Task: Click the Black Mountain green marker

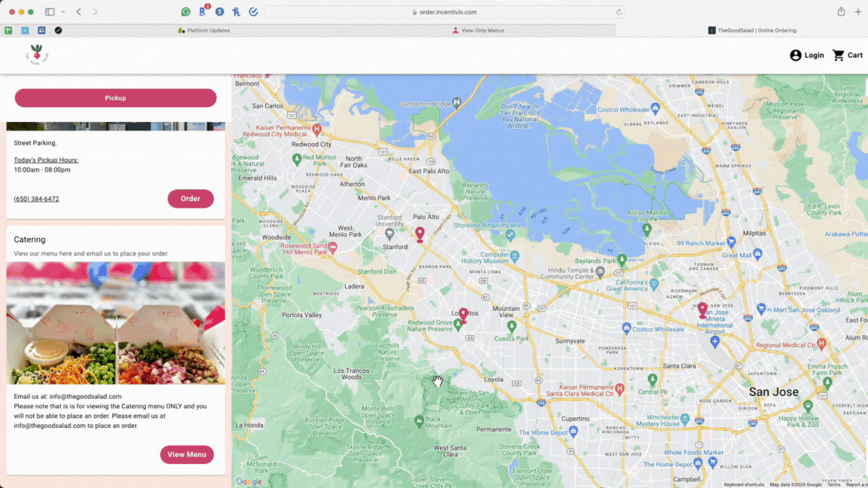Action: [x=419, y=420]
